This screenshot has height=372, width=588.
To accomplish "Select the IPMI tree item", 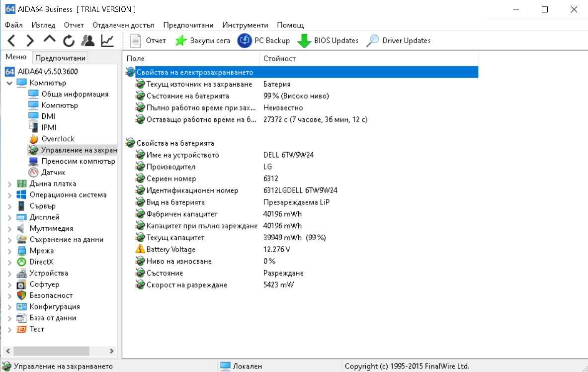I will pyautogui.click(x=42, y=128).
